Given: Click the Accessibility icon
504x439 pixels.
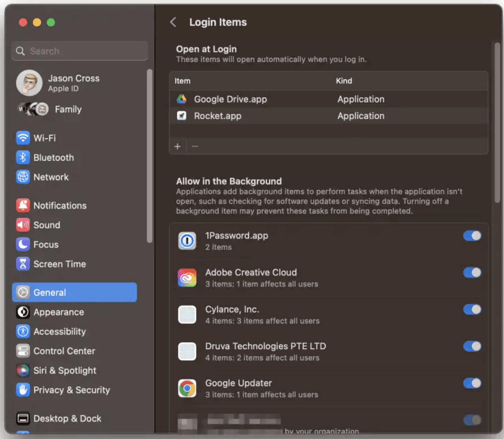Looking at the screenshot, I should [x=23, y=331].
